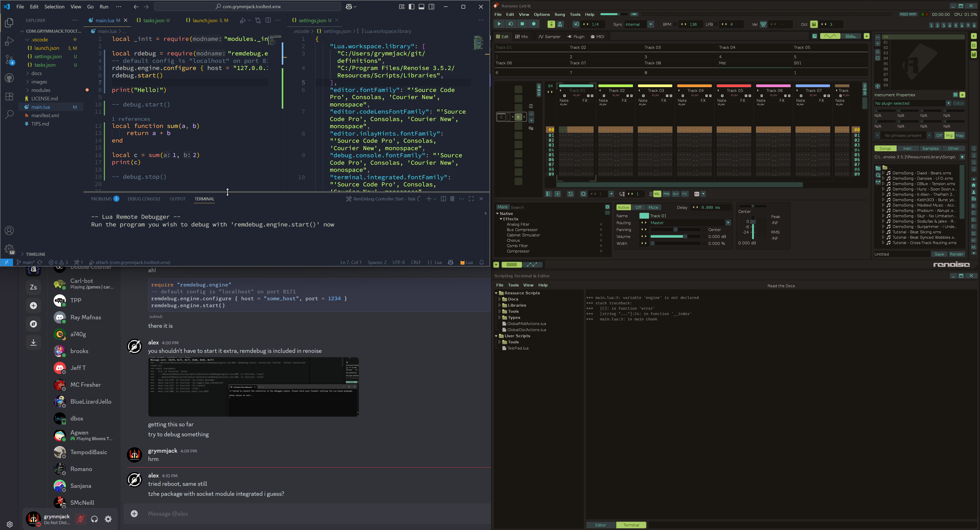Toggle the metronome icon in Renoise
This screenshot has width=980, height=530.
560,24
